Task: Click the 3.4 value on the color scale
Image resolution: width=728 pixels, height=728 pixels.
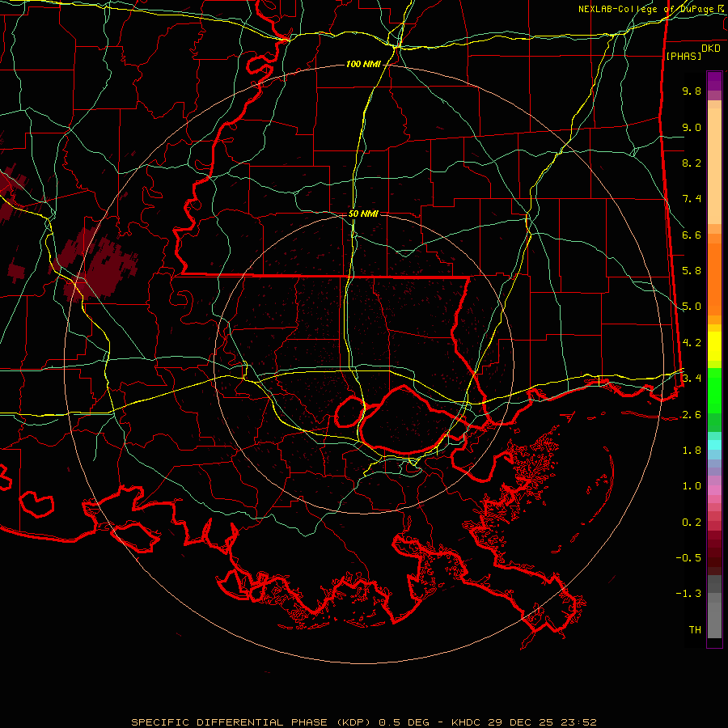Action: coord(692,379)
